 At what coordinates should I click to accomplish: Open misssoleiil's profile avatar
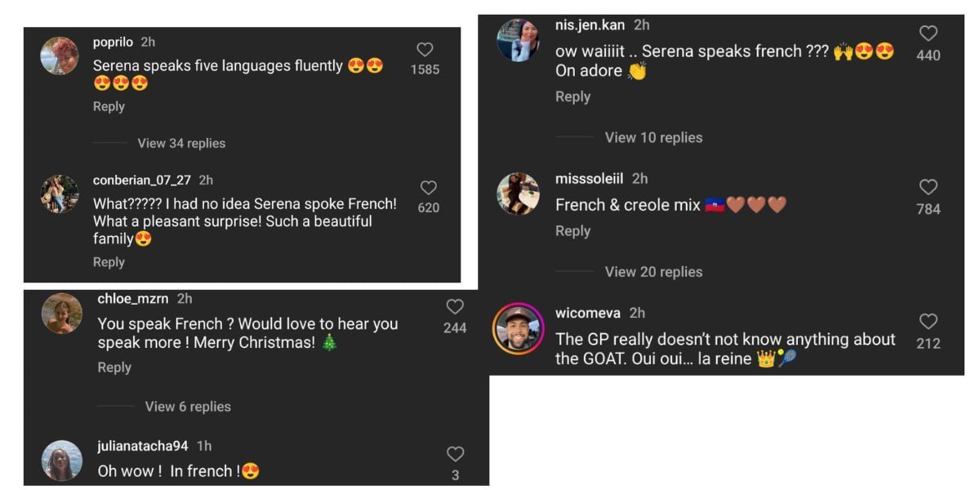pos(518,194)
